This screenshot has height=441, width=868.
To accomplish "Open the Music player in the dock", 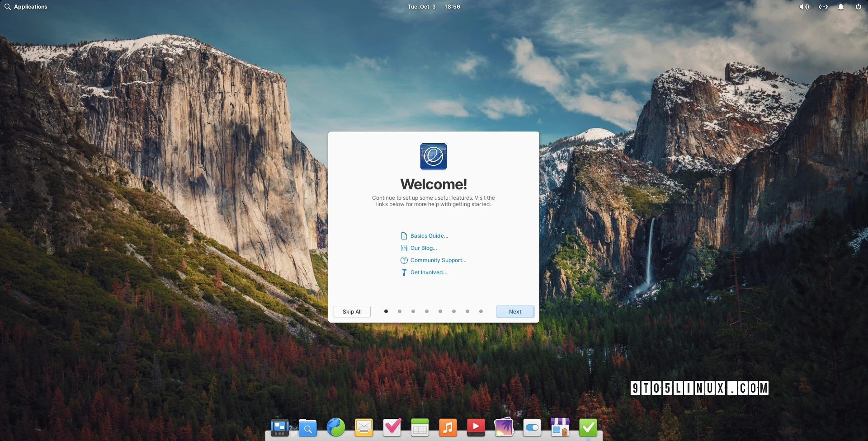I will coord(448,427).
